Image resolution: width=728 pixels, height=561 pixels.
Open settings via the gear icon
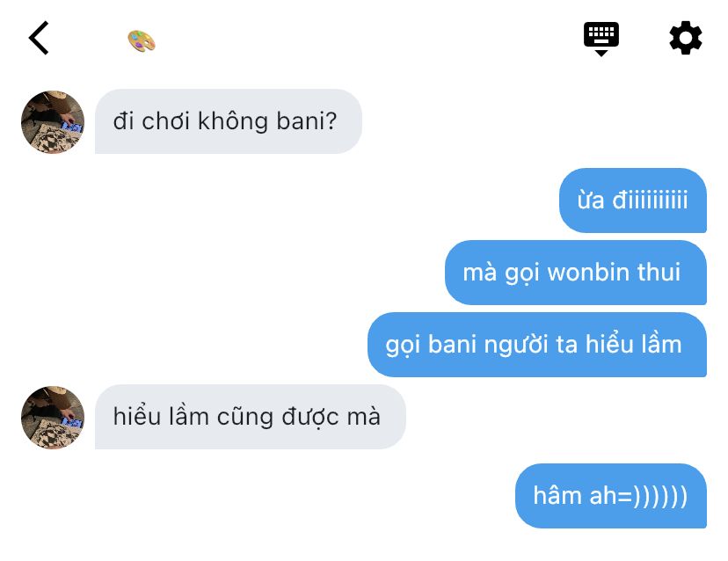pyautogui.click(x=685, y=38)
